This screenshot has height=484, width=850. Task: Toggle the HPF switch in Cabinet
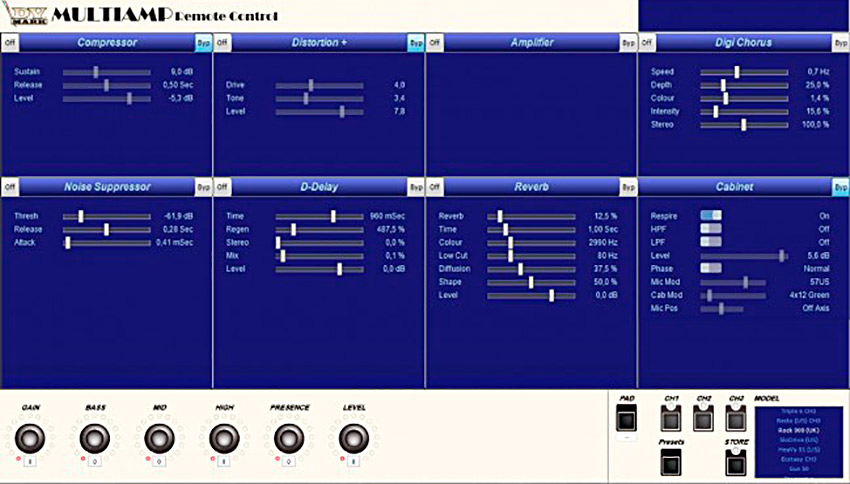coord(711,228)
